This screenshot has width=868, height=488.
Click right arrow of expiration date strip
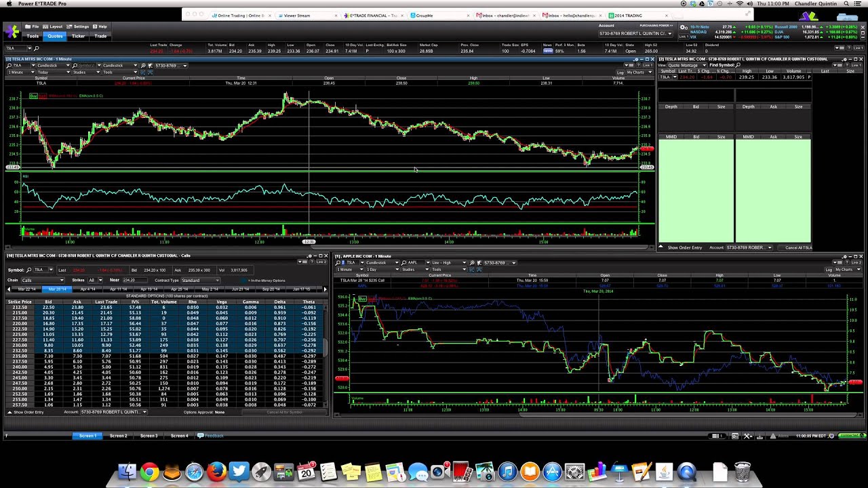point(325,289)
